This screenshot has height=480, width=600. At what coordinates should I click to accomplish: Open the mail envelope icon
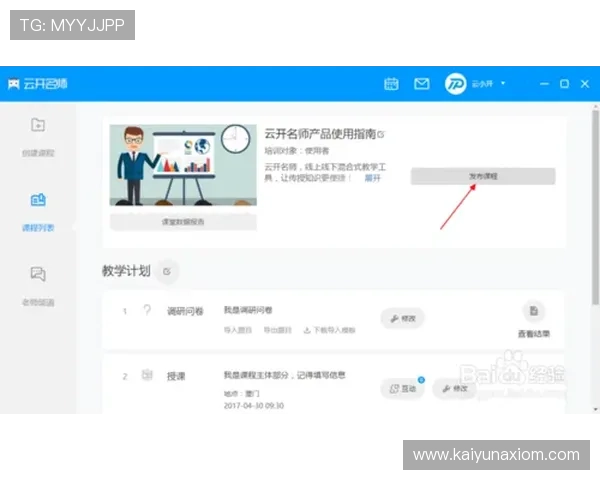[421, 84]
